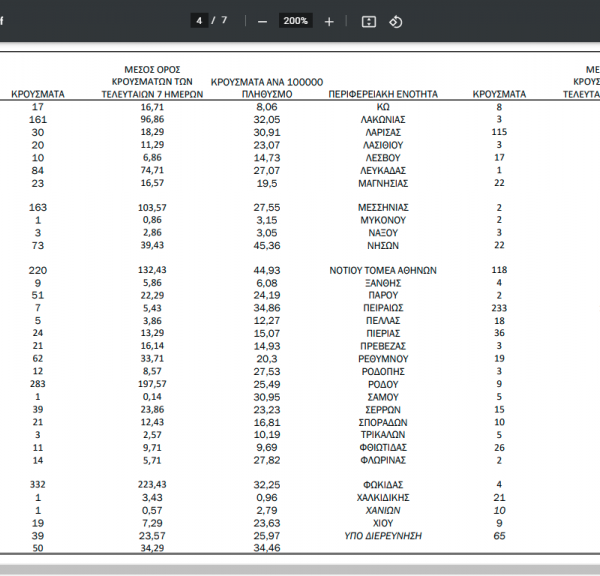This screenshot has width=600, height=576.
Task: Select the ΤΡΙΚΑΛΩΝ region name
Action: [x=383, y=435]
